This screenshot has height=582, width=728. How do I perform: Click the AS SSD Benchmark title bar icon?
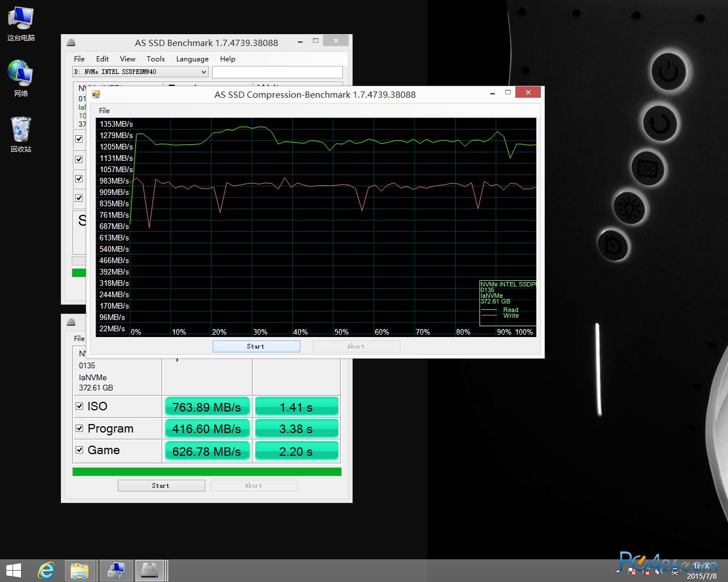click(x=71, y=43)
